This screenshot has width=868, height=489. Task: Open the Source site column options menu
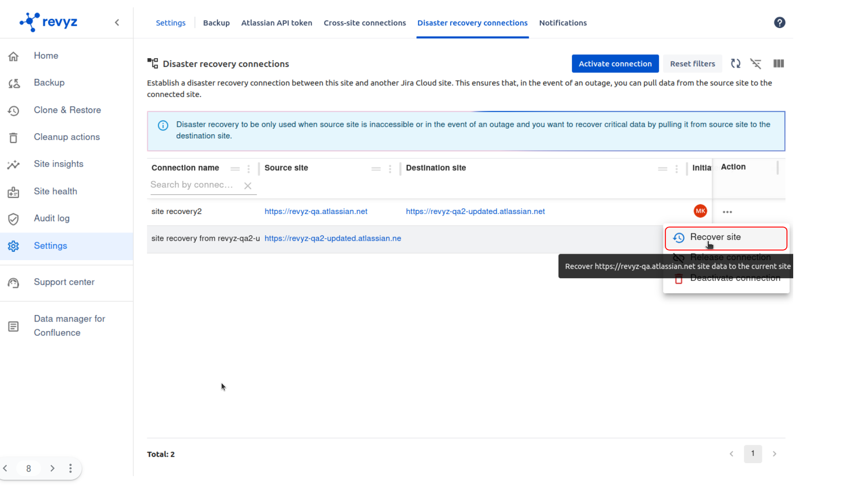(390, 169)
